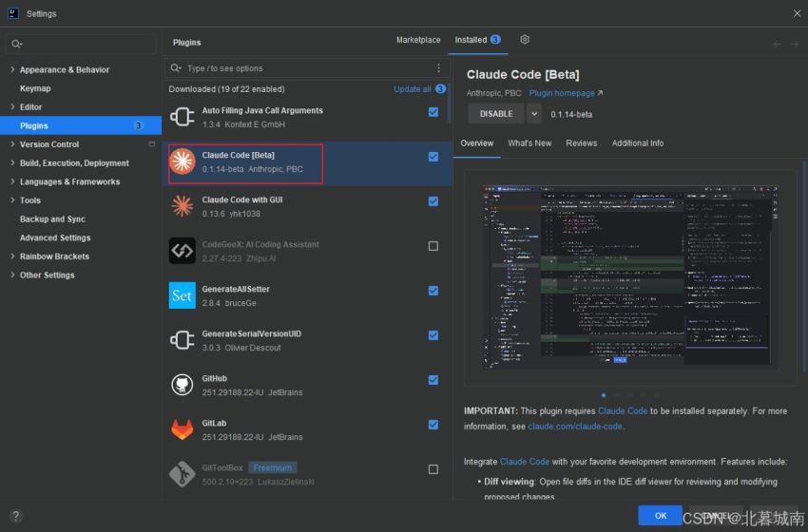Click the Claude Code link in Integrate sentence
Screen dimensions: 808x532
[524, 462]
